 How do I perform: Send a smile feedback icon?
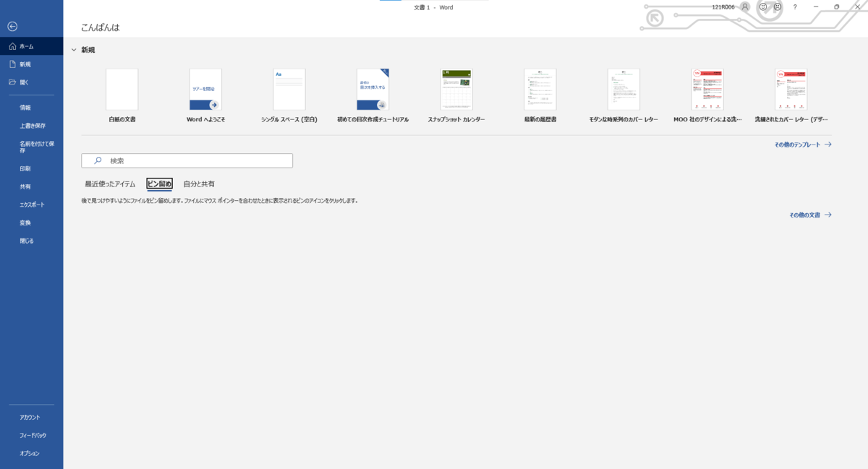point(762,7)
